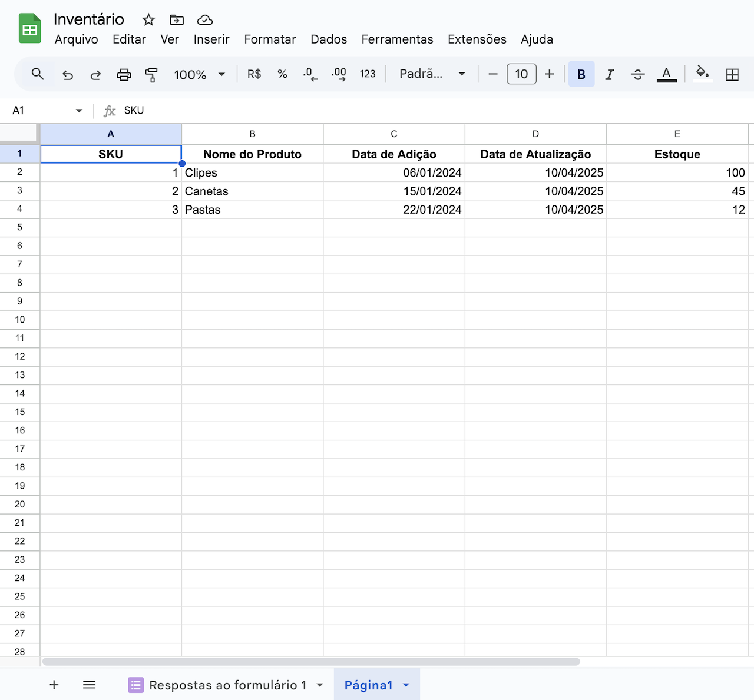Click the move-to-folder icon
The height and width of the screenshot is (700, 754).
pos(177,20)
